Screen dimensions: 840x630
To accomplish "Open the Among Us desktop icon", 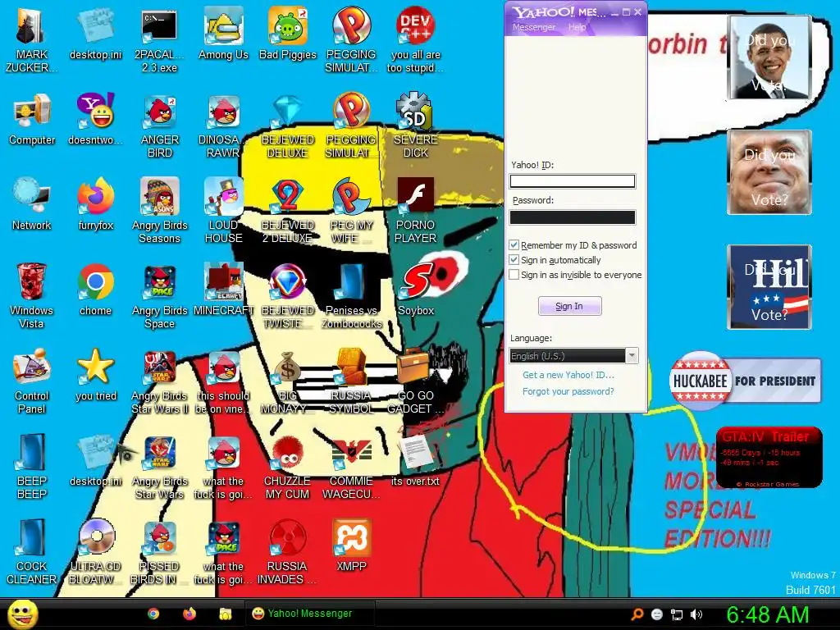I will pos(223,34).
